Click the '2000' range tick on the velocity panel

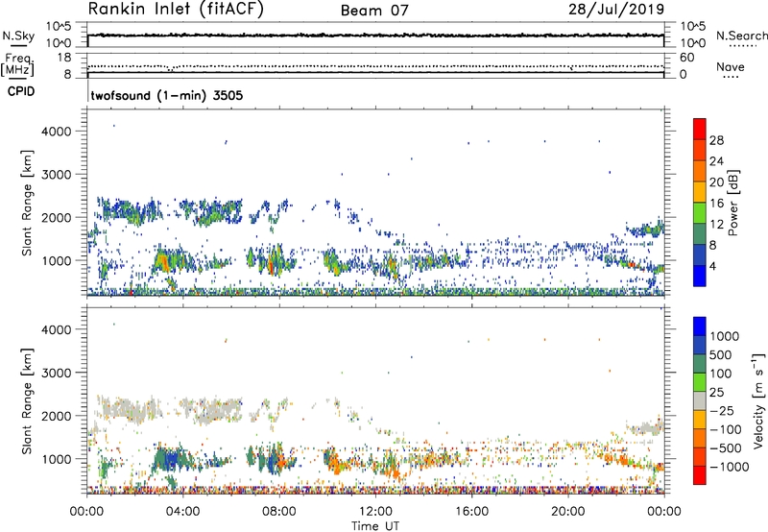(56, 416)
